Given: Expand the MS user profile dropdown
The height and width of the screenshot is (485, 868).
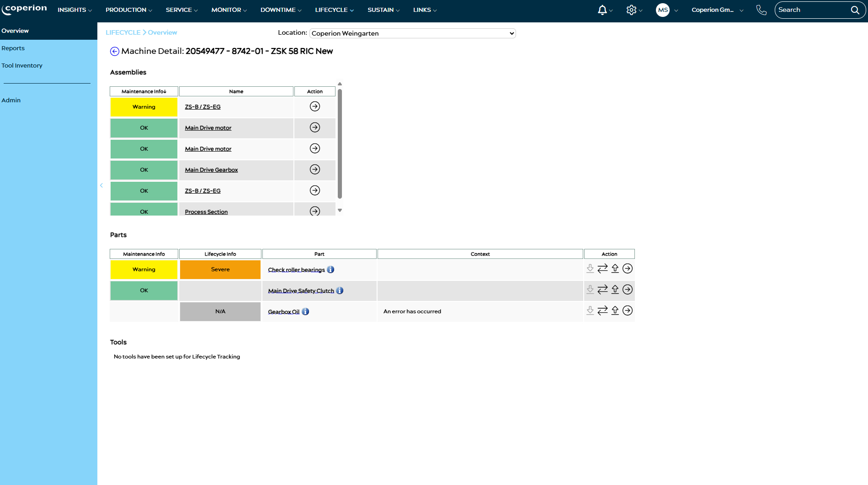Looking at the screenshot, I should tap(666, 10).
